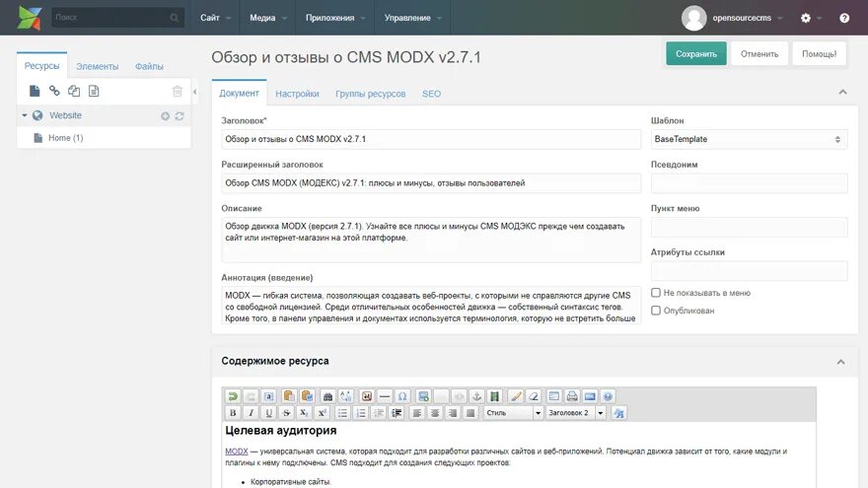Image resolution: width=868 pixels, height=488 pixels.
Task: Open the Сайт menu
Action: [x=215, y=18]
